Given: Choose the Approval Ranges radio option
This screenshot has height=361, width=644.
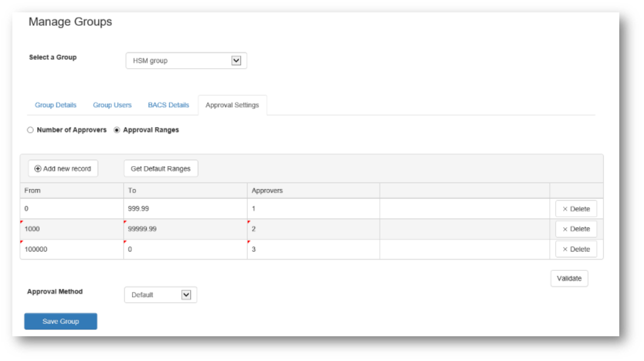Looking at the screenshot, I should (x=117, y=130).
